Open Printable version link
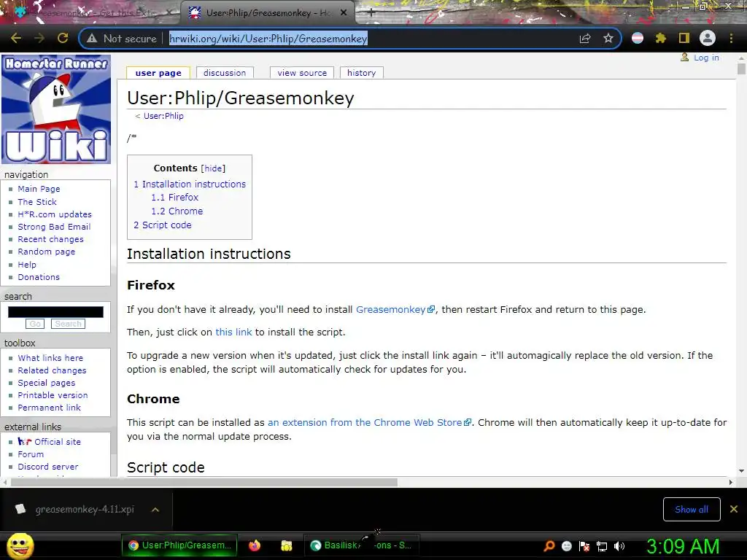Screen dimensions: 747x560 [x=53, y=395]
